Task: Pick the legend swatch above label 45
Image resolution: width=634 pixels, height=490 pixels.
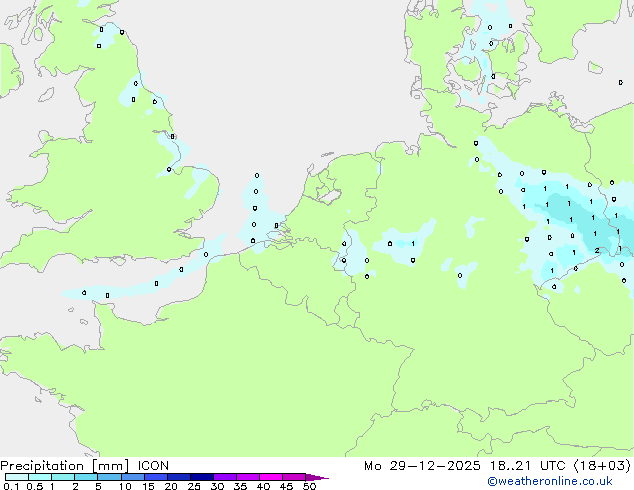Action: coord(293,478)
